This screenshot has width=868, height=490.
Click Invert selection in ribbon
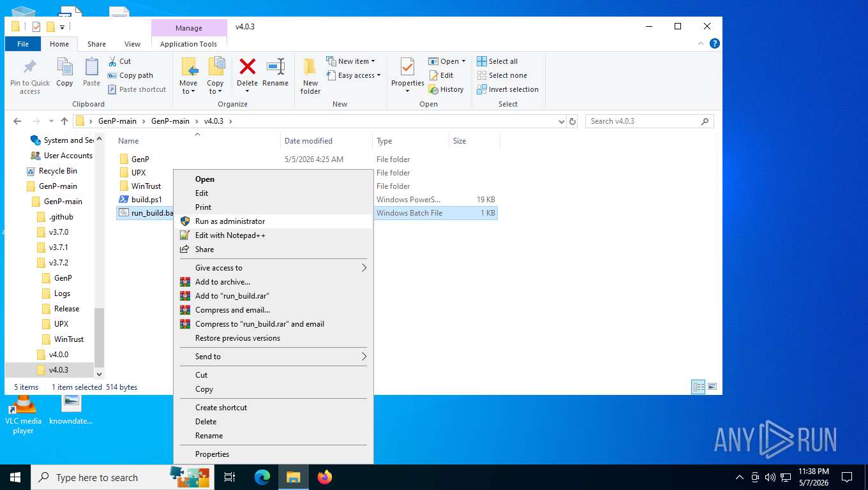click(507, 89)
